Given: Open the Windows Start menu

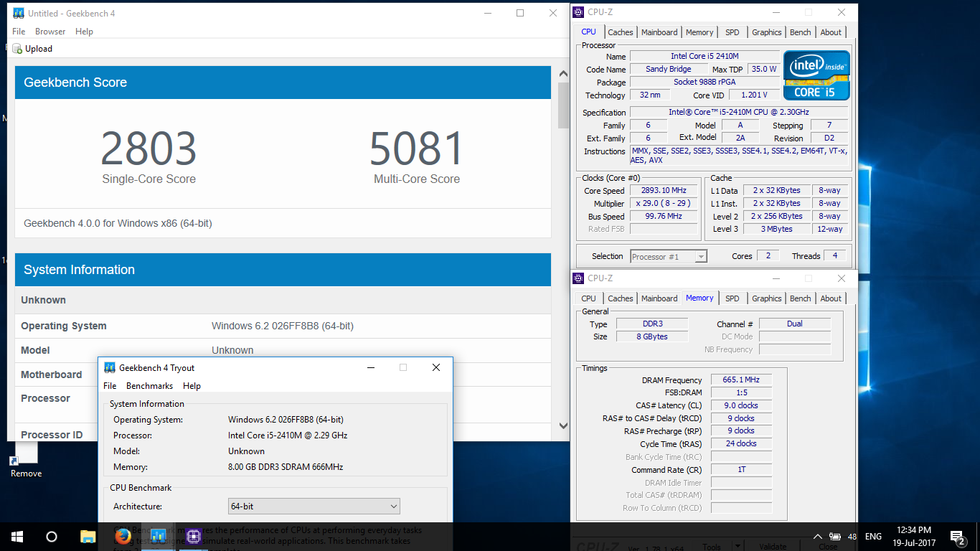Looking at the screenshot, I should pyautogui.click(x=17, y=536).
